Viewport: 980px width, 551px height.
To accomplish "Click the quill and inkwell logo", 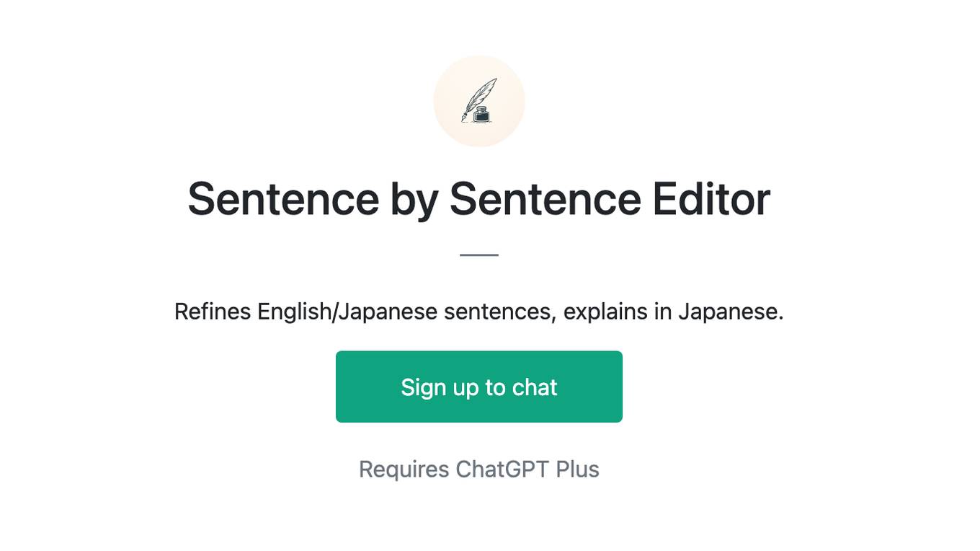I will [x=479, y=101].
